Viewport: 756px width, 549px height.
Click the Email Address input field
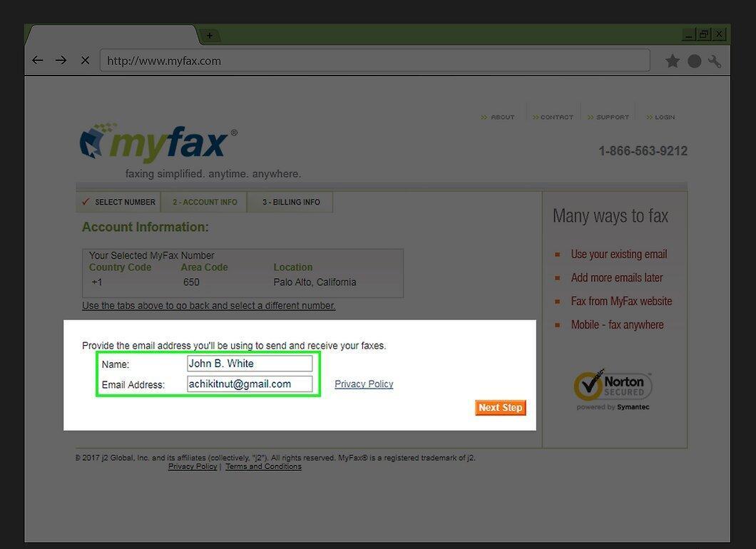pos(250,384)
